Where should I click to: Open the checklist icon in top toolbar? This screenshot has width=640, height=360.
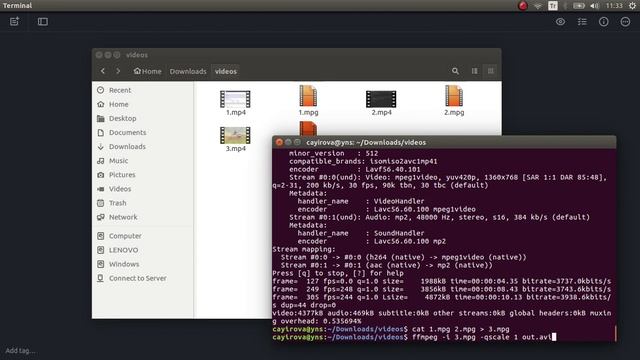point(582,22)
